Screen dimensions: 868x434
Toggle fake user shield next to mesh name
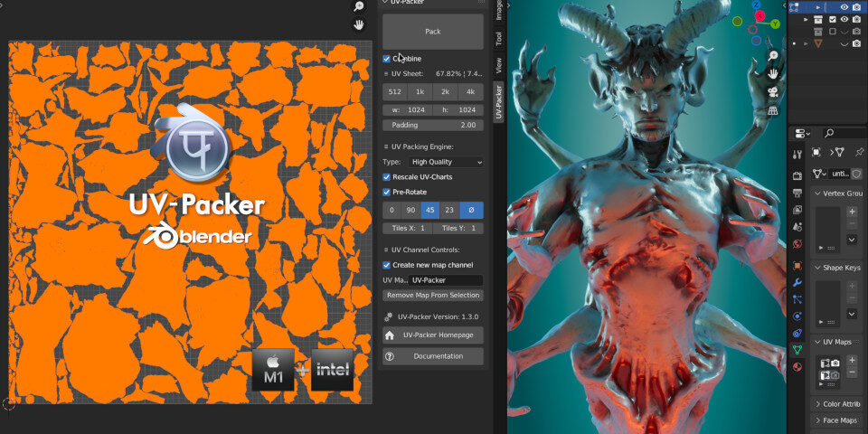click(x=856, y=174)
